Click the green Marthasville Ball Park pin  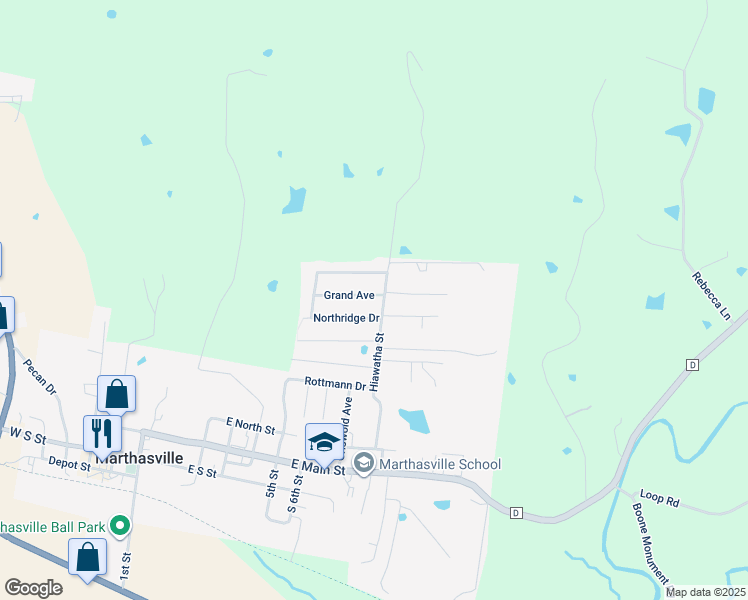[120, 526]
